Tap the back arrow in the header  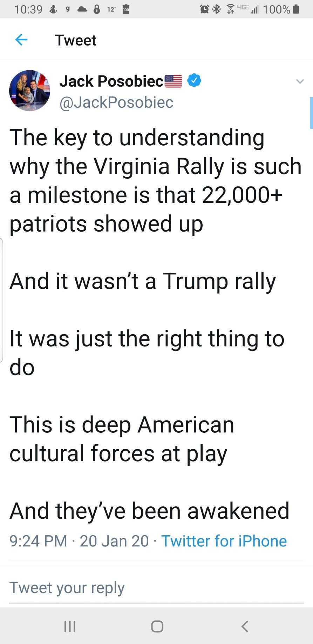pyautogui.click(x=21, y=40)
